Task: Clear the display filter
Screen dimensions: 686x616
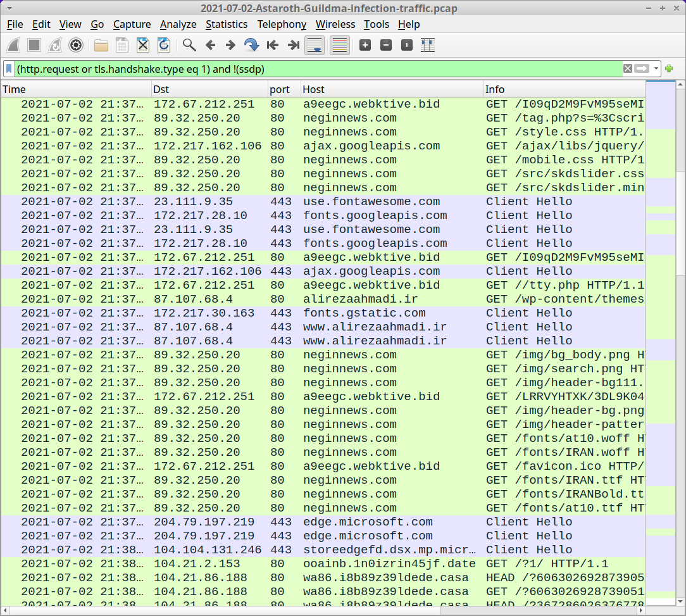Action: pos(627,69)
